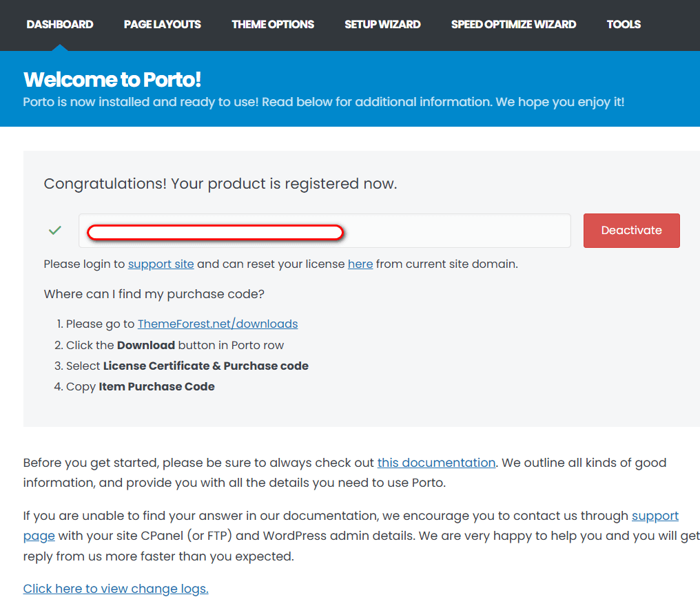Click here to view change logs link
The image size is (700, 597).
[x=116, y=589]
